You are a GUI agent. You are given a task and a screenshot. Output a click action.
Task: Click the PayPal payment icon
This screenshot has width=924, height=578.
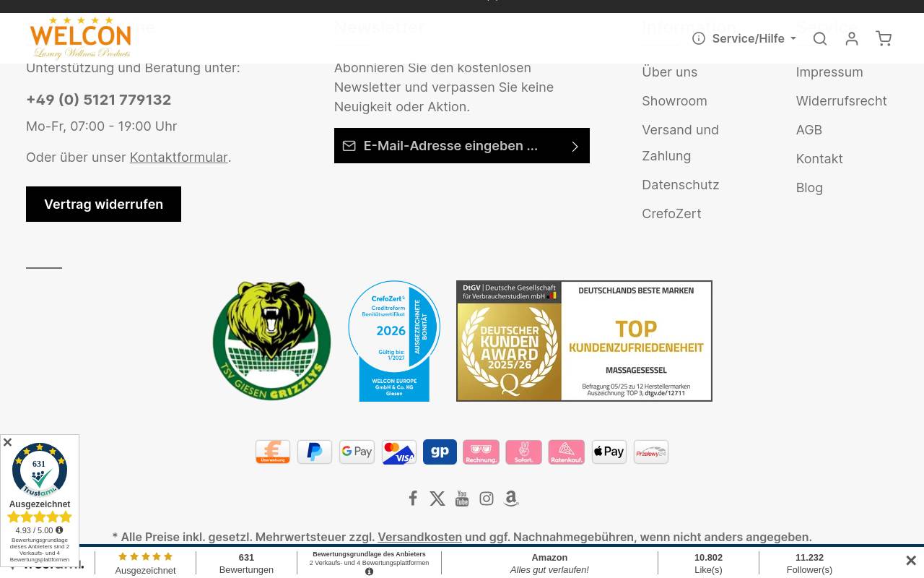click(315, 452)
